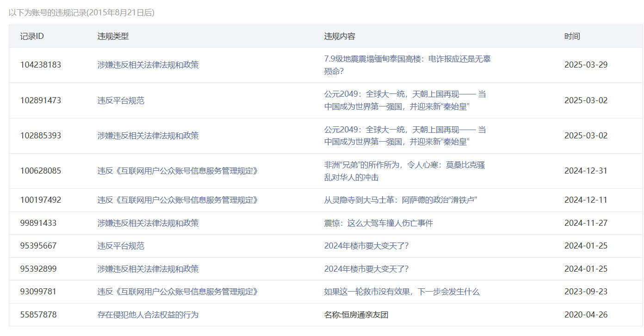The image size is (644, 336).
Task: Select the 违规内容 column header
Action: pyautogui.click(x=340, y=36)
